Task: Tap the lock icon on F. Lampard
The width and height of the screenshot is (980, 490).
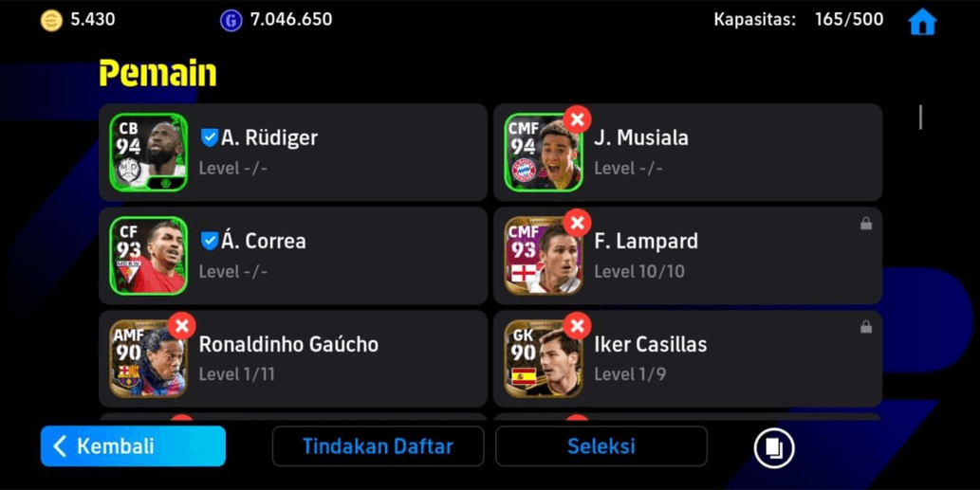Action: pyautogui.click(x=865, y=224)
